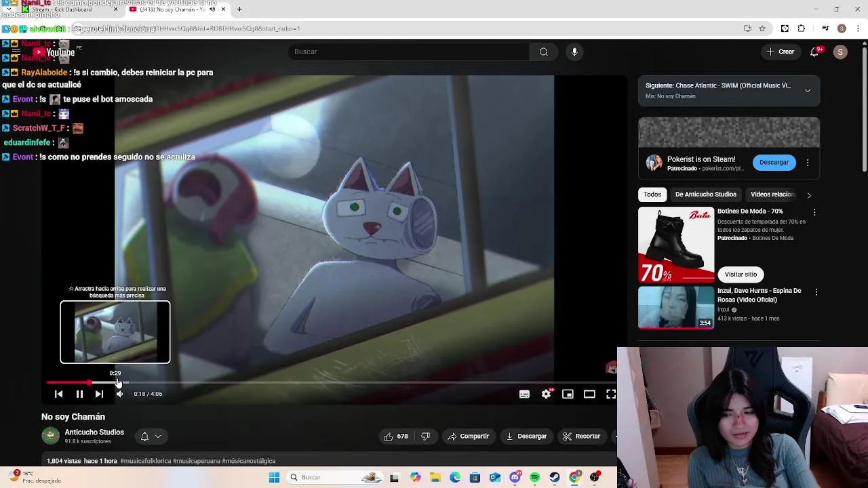Open the player settings gear

tap(547, 394)
